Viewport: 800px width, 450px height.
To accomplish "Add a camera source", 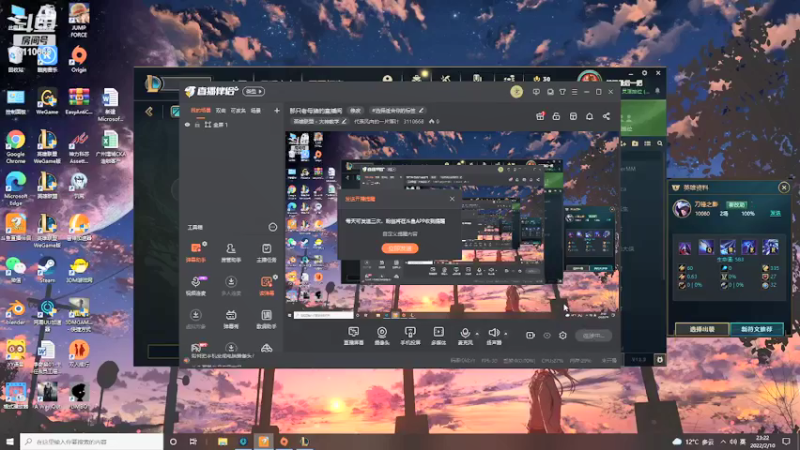I will click(382, 336).
